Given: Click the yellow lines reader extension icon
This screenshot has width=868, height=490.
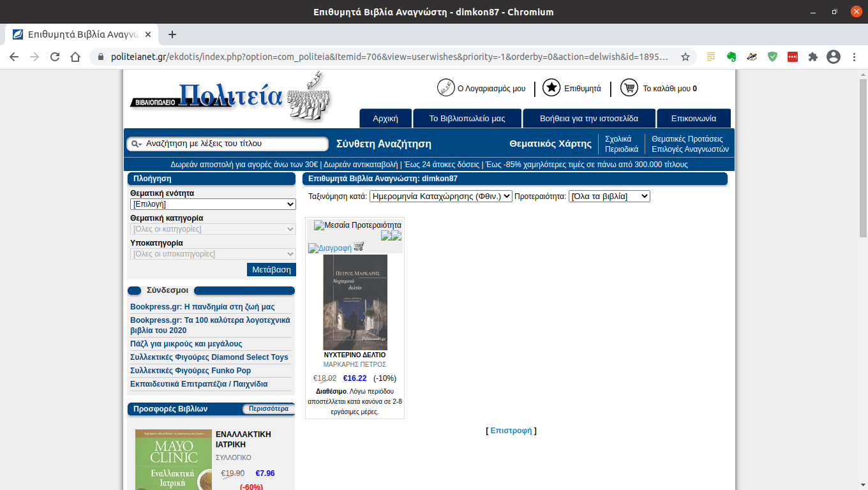Looking at the screenshot, I should coord(711,57).
